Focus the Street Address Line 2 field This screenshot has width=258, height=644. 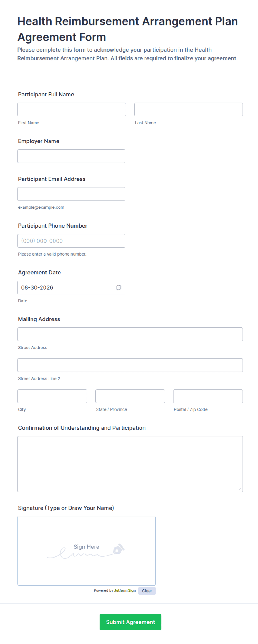pos(130,365)
